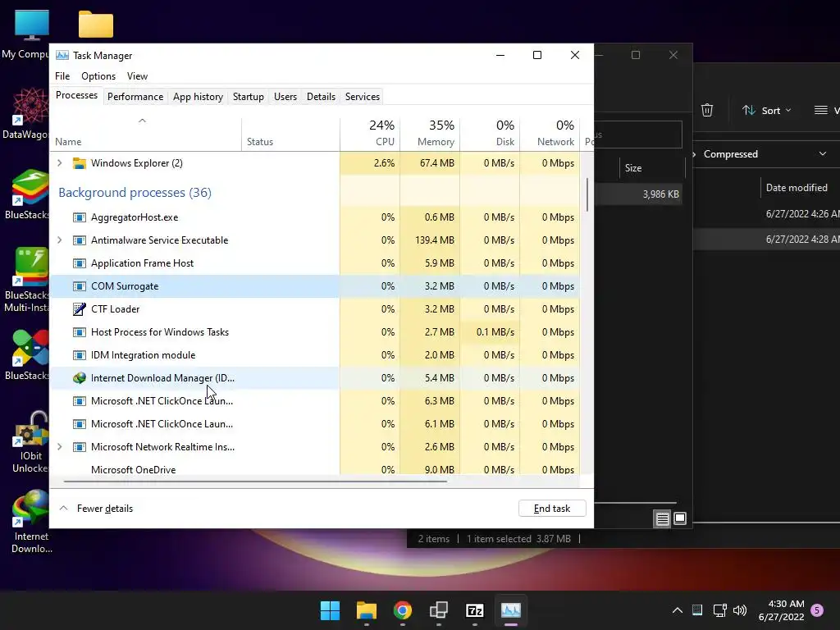Click network icon in system tray
The height and width of the screenshot is (630, 840).
pos(719,610)
